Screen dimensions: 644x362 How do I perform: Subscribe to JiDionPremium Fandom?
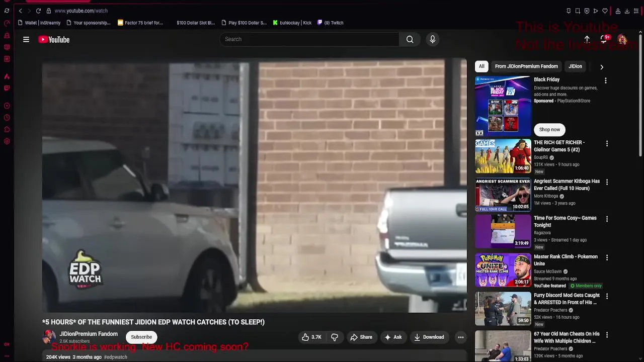(141, 337)
